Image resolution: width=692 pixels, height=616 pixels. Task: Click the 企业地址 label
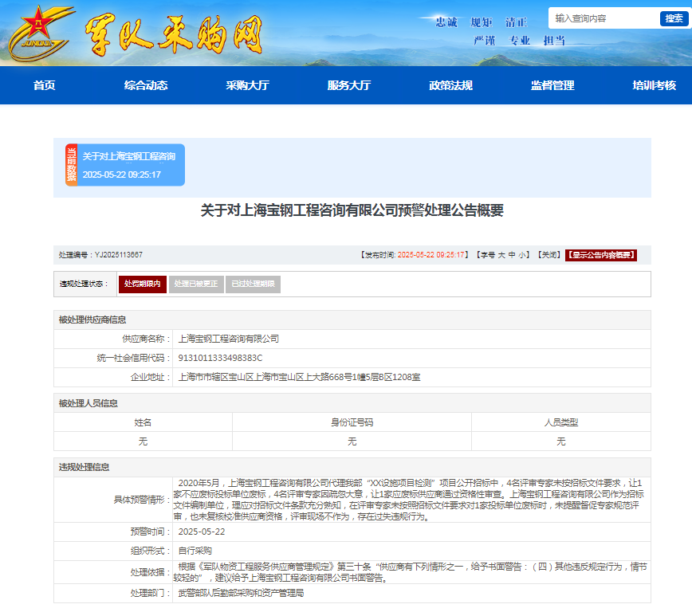coord(151,377)
